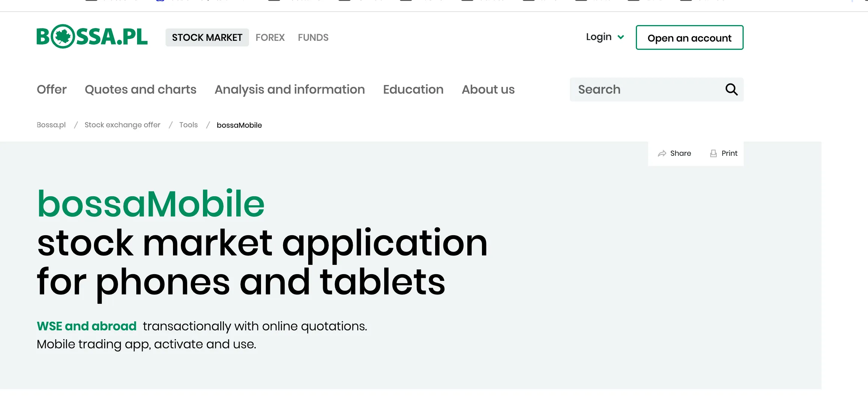Click the Share label
The height and width of the screenshot is (403, 868).
click(680, 154)
